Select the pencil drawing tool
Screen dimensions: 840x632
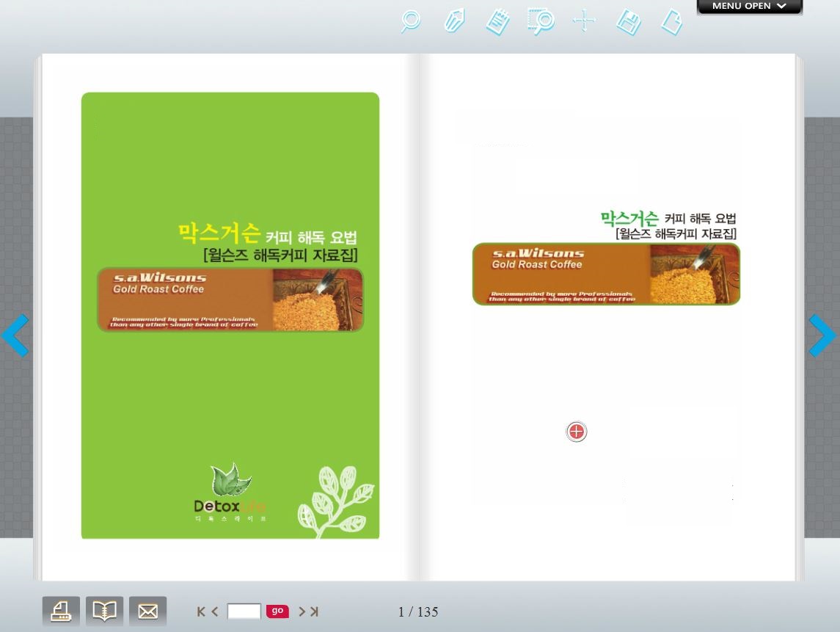(454, 22)
